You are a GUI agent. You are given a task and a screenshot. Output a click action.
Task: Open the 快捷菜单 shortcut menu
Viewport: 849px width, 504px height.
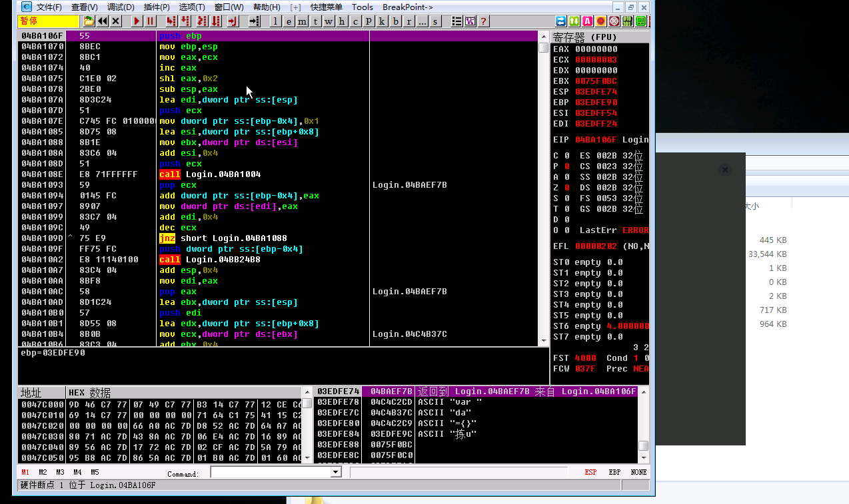point(327,7)
